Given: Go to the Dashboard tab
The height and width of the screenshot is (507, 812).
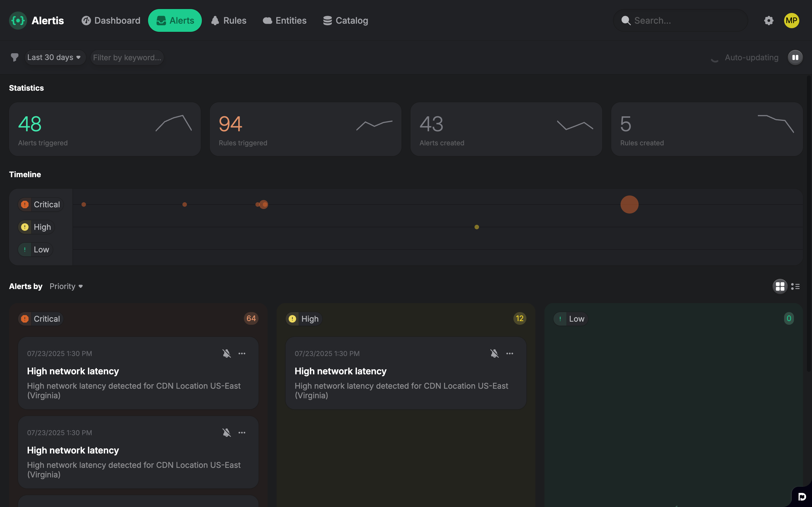Looking at the screenshot, I should point(111,21).
